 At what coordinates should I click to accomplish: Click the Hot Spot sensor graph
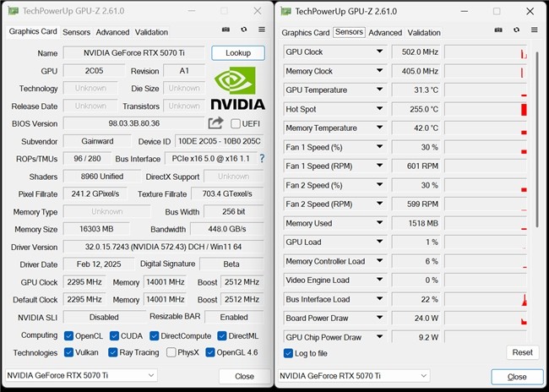(486, 109)
